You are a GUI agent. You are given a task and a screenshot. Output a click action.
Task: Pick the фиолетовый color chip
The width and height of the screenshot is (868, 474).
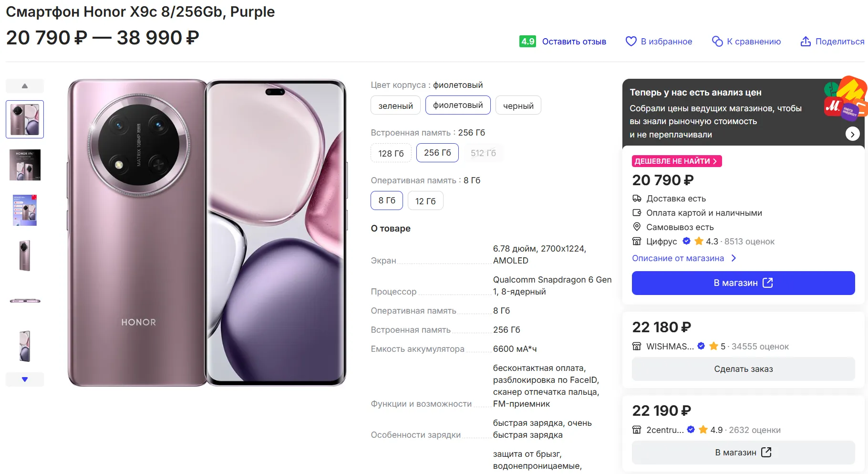tap(458, 105)
